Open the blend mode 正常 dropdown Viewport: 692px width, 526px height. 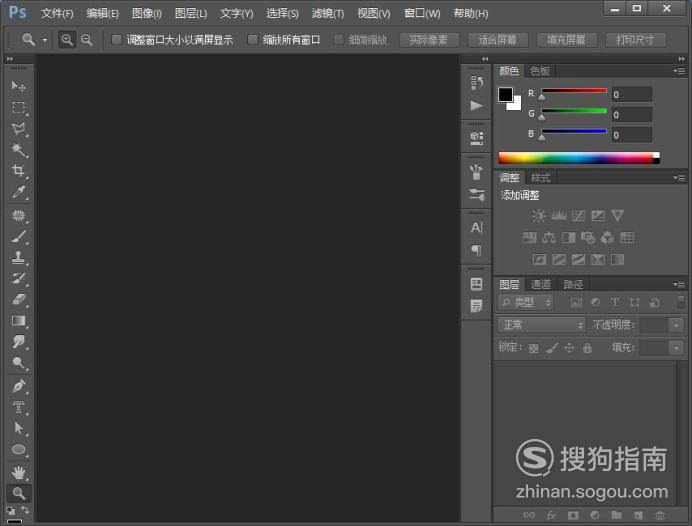coord(542,325)
